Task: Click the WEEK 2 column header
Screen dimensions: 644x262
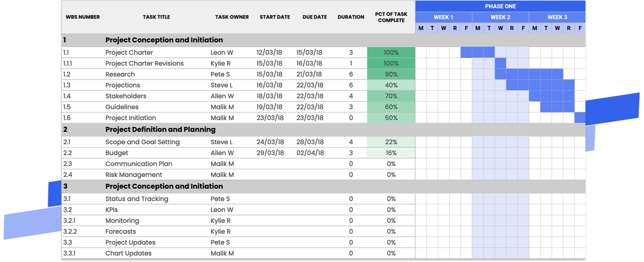Action: pyautogui.click(x=500, y=17)
